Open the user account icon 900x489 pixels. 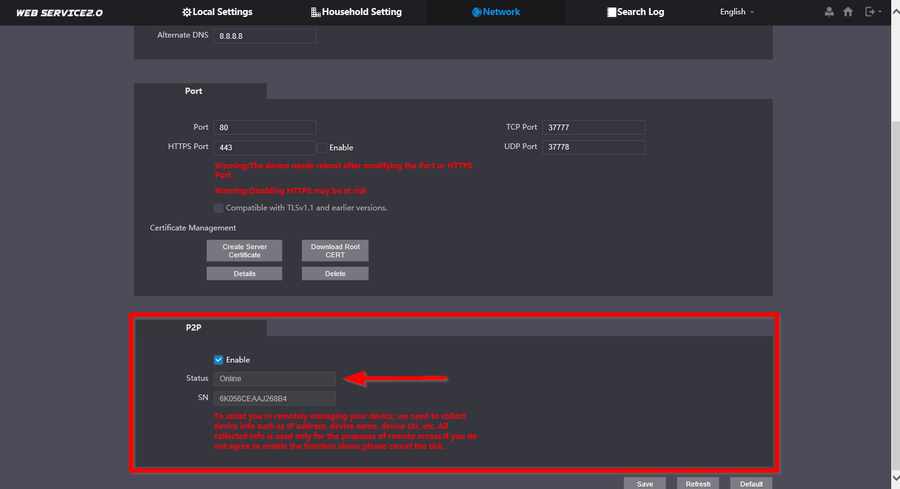click(x=829, y=11)
